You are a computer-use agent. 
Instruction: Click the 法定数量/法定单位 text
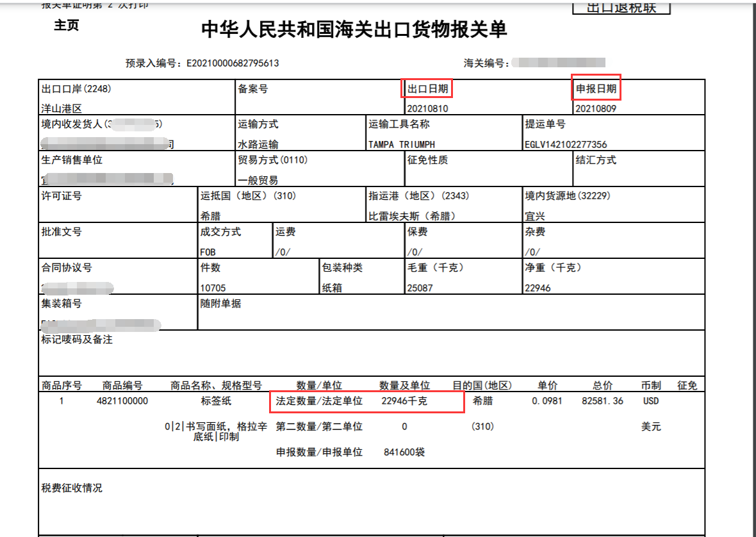[318, 401]
